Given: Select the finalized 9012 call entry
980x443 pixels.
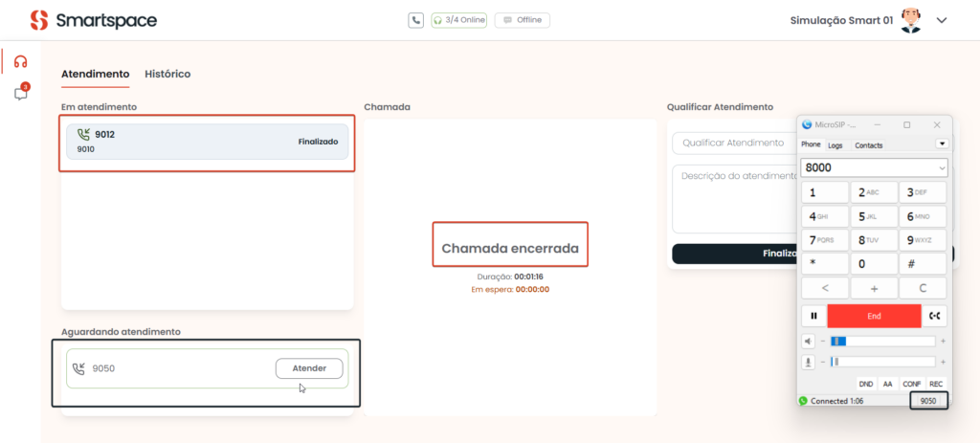Looking at the screenshot, I should 208,142.
